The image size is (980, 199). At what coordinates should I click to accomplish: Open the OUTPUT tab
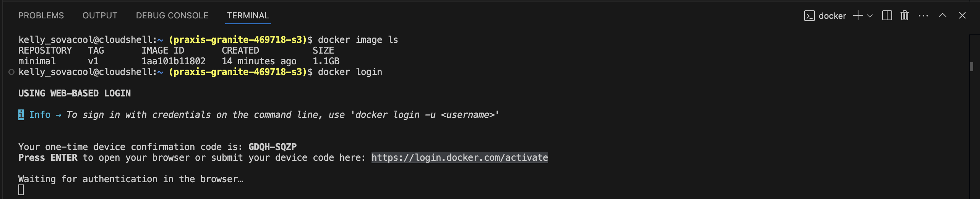[100, 16]
